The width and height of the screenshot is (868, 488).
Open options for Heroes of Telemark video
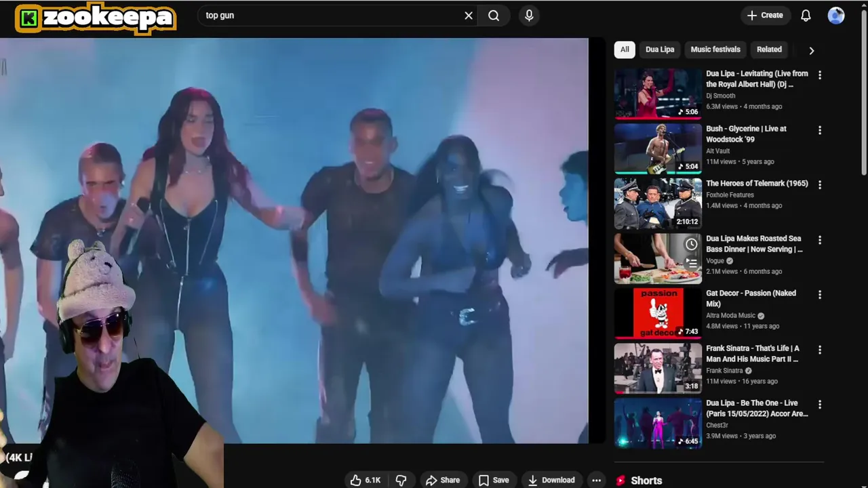click(x=820, y=185)
